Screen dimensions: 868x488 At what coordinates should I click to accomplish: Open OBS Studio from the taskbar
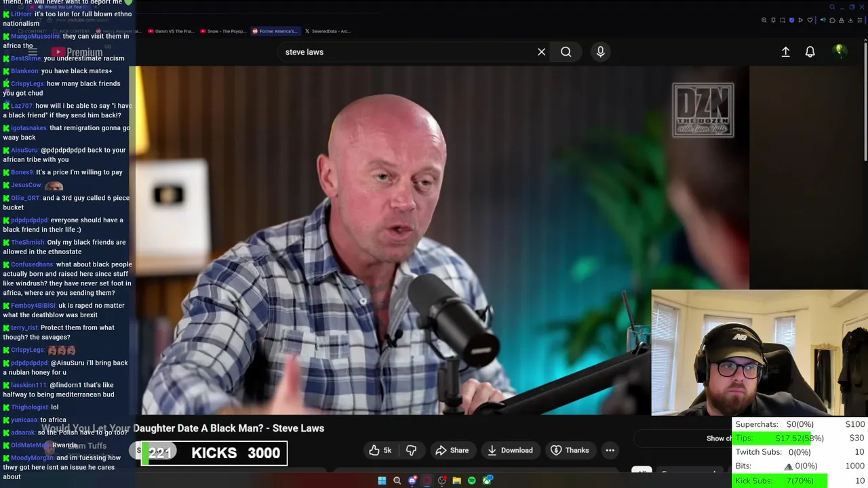(x=442, y=481)
